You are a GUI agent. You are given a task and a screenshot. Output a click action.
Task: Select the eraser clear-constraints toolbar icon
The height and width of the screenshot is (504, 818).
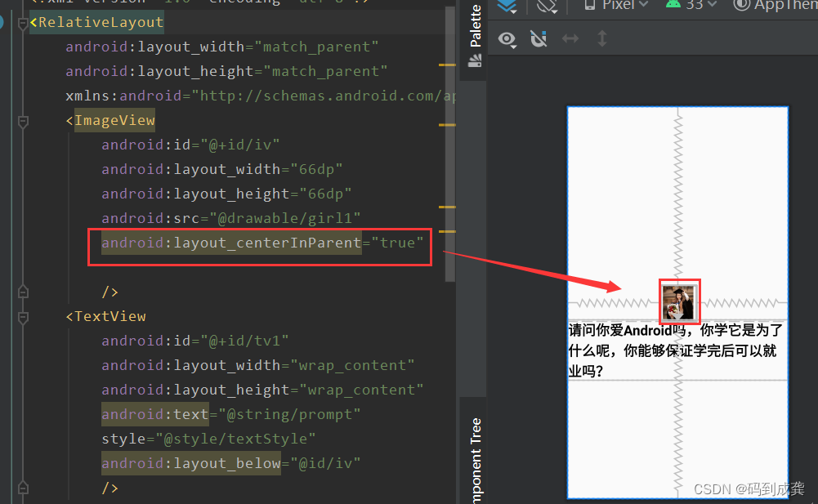[546, 7]
